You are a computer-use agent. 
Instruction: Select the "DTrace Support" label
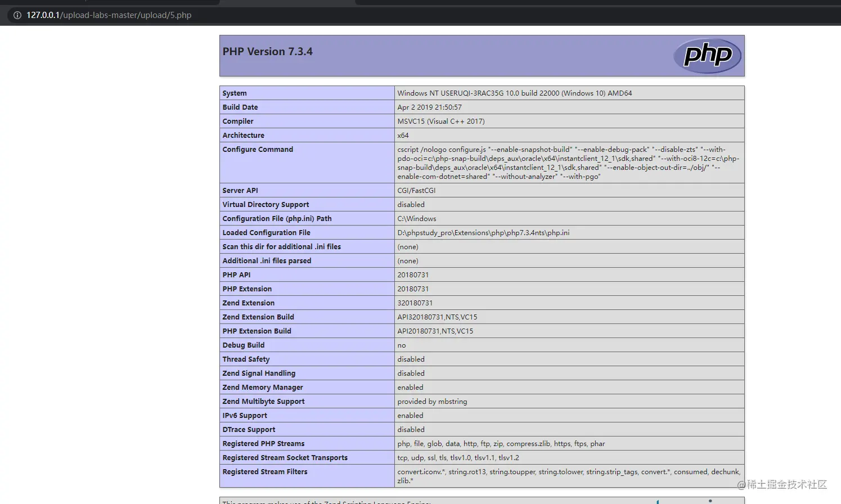249,430
